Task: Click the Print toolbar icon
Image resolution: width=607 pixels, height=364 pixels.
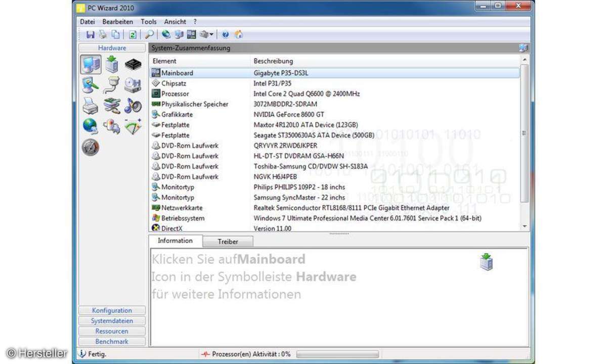Action: point(103,34)
